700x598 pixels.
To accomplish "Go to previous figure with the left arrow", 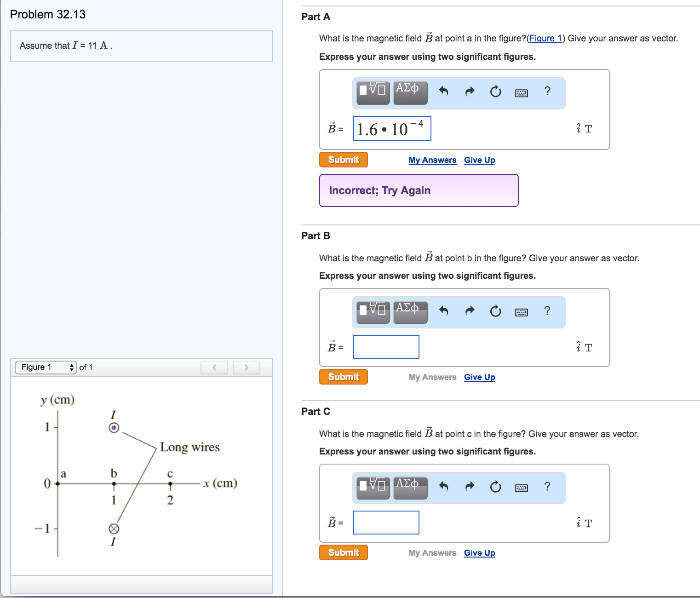I will (214, 367).
